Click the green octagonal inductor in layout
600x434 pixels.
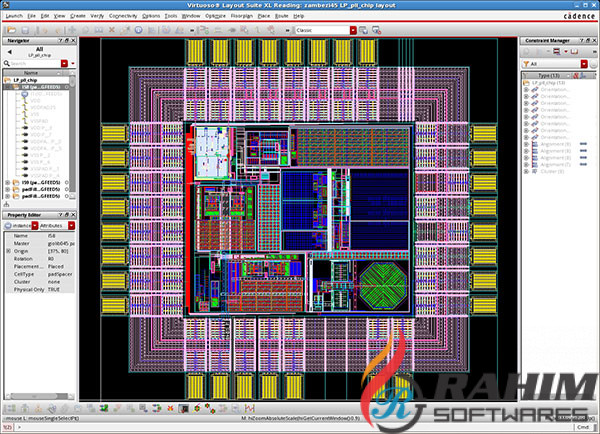tap(383, 286)
